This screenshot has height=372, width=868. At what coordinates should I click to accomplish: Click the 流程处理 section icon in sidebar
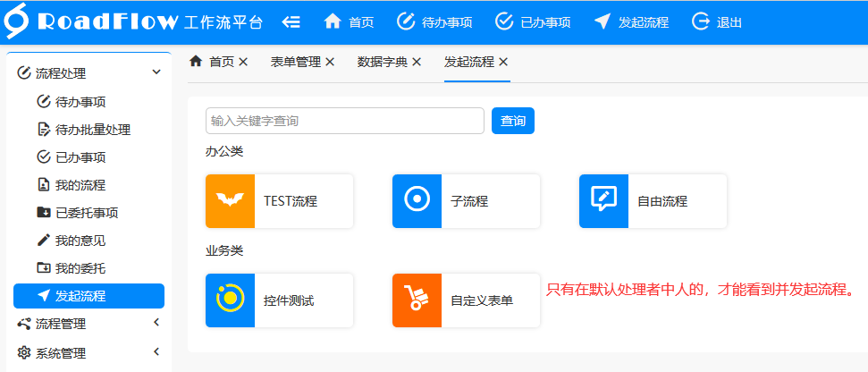tap(24, 72)
